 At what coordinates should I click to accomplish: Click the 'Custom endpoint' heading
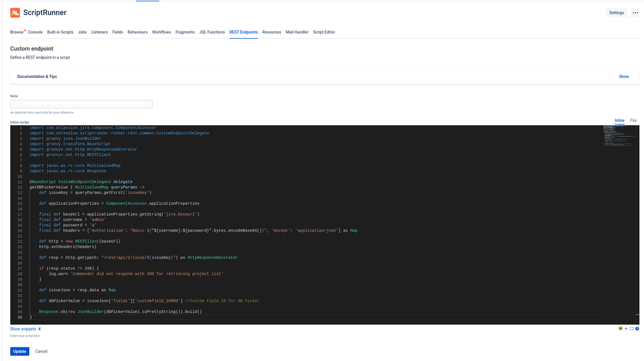tap(32, 48)
